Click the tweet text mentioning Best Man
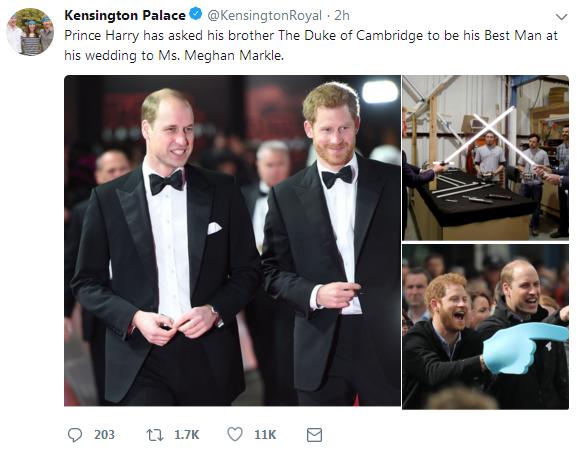 pyautogui.click(x=311, y=45)
